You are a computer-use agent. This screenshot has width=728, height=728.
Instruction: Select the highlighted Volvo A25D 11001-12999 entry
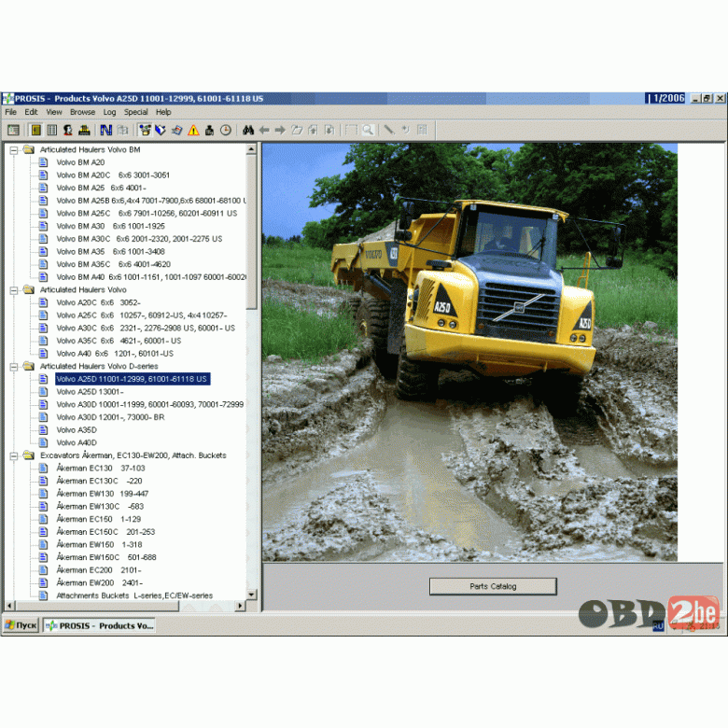coord(133,379)
